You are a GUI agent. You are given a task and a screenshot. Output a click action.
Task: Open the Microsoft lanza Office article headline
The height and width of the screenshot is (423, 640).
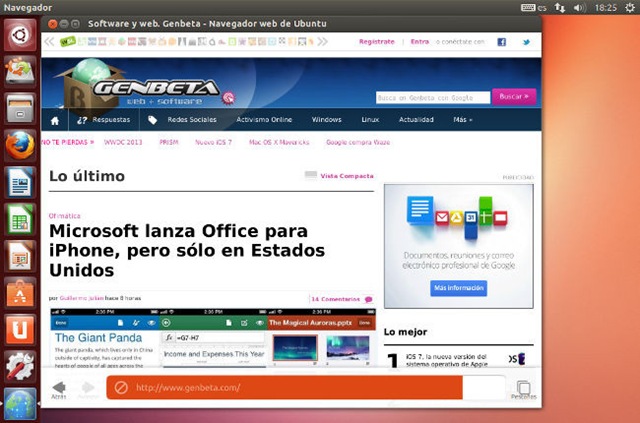[x=187, y=250]
